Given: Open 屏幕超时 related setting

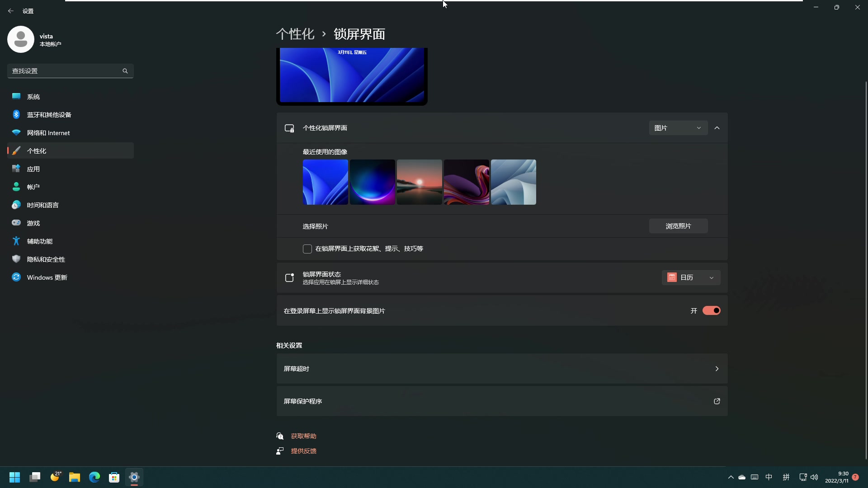Looking at the screenshot, I should 502,369.
